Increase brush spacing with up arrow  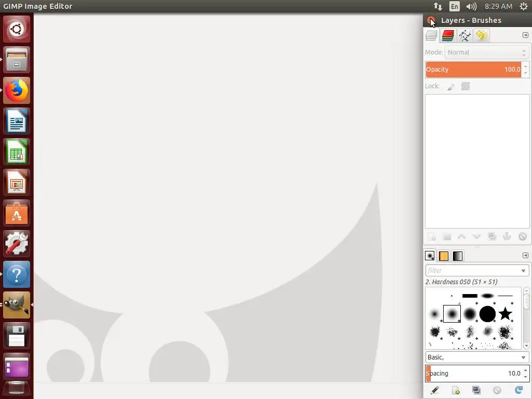(x=526, y=370)
